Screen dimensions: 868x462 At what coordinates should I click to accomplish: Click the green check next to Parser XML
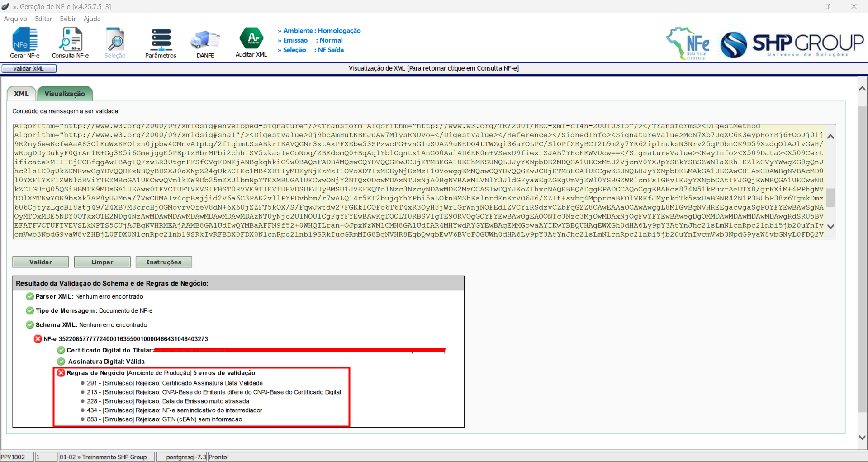30,297
